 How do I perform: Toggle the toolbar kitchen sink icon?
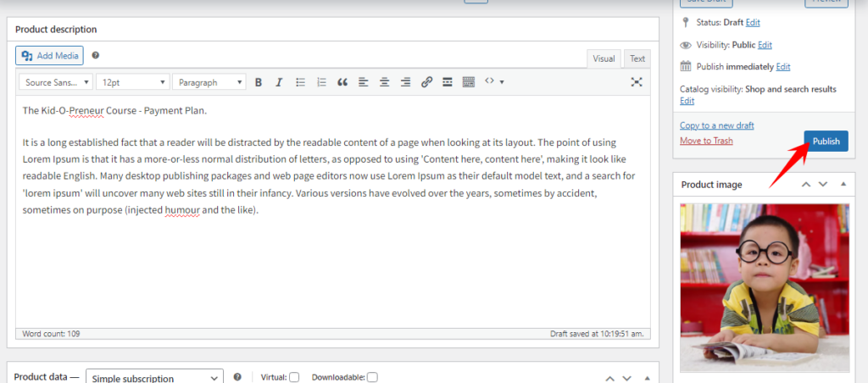(x=468, y=82)
